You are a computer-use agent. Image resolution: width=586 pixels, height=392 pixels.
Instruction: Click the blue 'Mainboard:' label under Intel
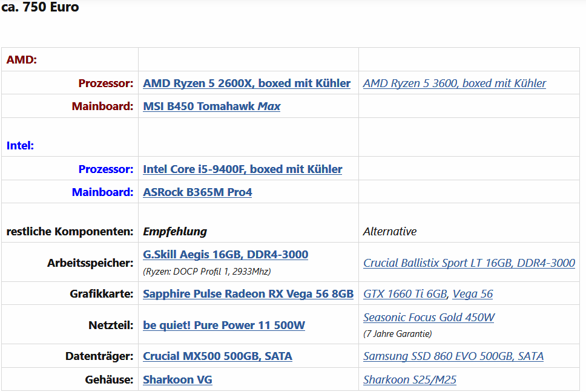click(102, 192)
